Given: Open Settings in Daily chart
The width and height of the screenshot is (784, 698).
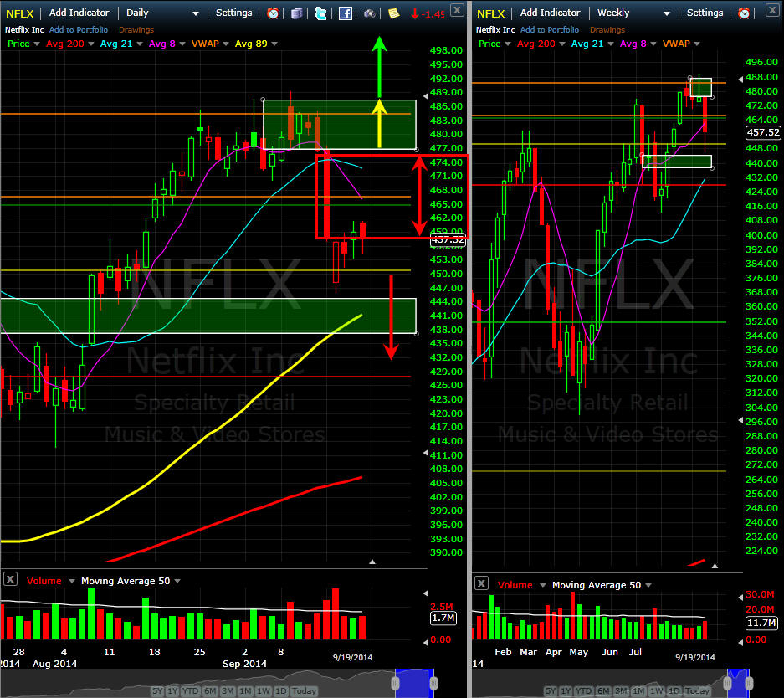Looking at the screenshot, I should click(233, 13).
